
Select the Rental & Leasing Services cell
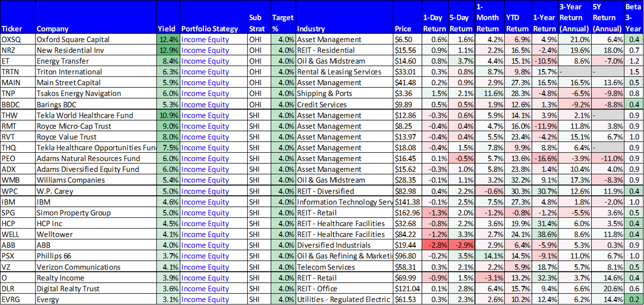[x=344, y=72]
